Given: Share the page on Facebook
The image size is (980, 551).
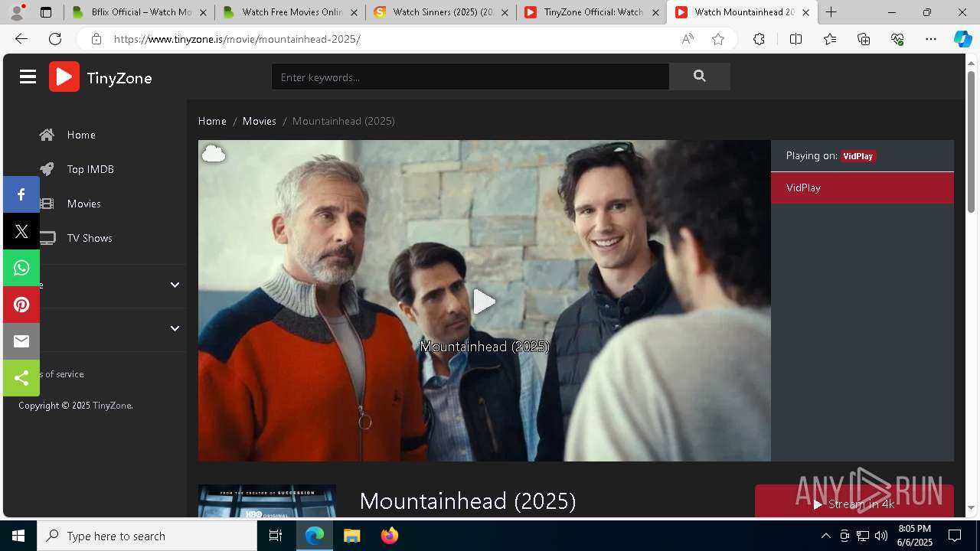Looking at the screenshot, I should pos(21,194).
